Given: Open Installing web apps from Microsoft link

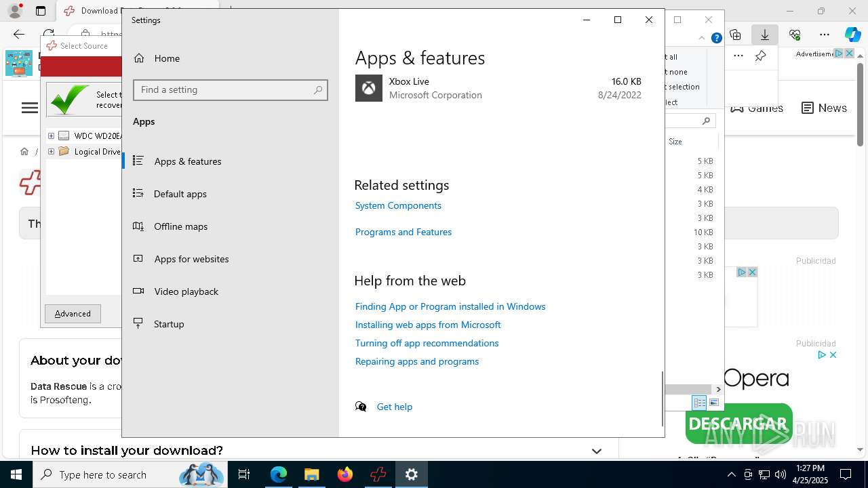Looking at the screenshot, I should 428,325.
